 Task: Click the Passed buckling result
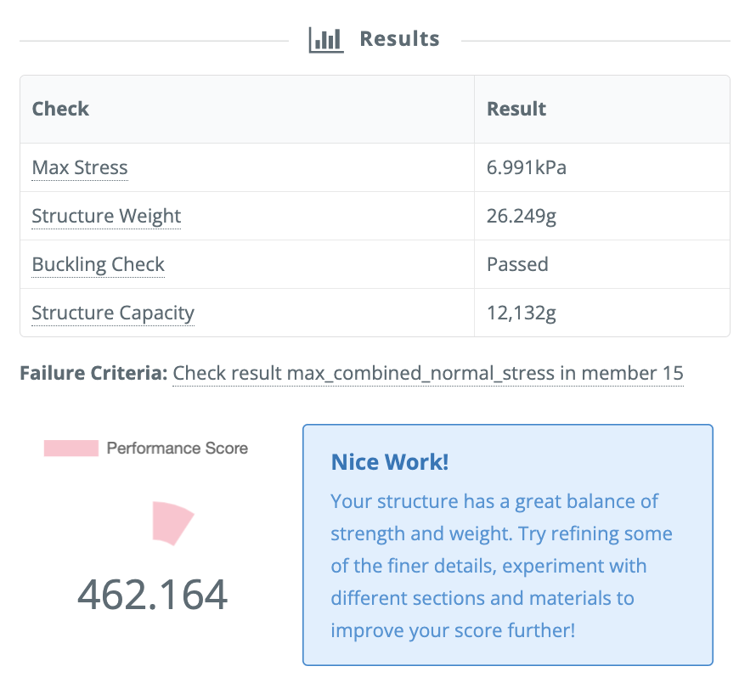[517, 264]
